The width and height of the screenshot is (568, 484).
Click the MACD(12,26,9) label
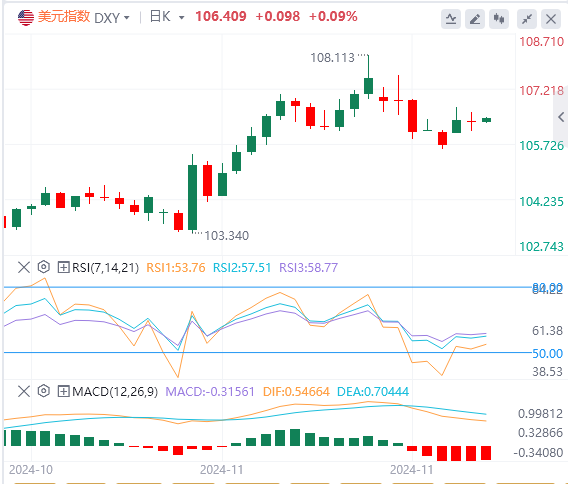(x=115, y=392)
